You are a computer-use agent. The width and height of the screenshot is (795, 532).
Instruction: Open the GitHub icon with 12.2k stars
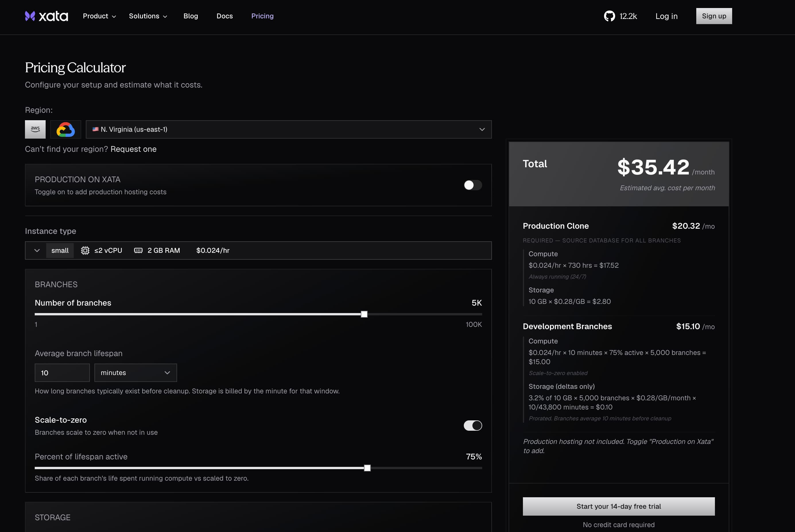(x=609, y=16)
